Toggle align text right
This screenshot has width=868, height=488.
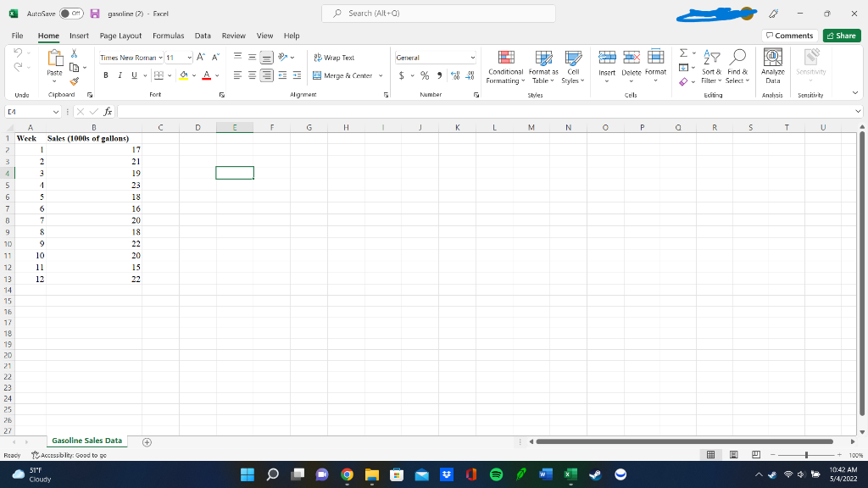tap(266, 75)
